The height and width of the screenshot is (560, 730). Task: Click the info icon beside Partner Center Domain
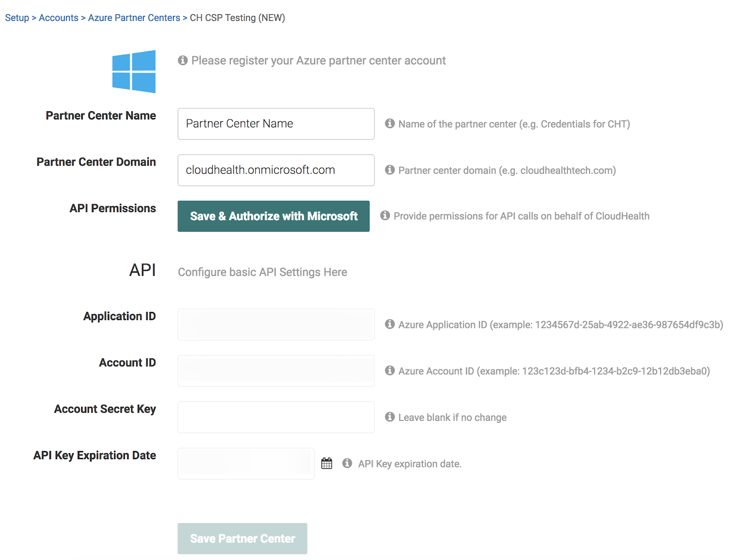point(389,170)
